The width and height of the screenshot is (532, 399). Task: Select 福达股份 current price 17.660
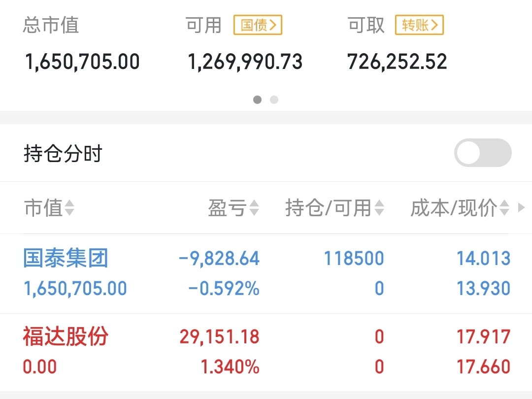[x=484, y=367]
